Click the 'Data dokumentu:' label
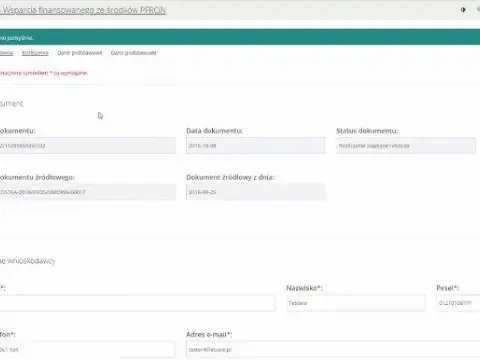Screen dimensions: 480x360 click(214, 131)
